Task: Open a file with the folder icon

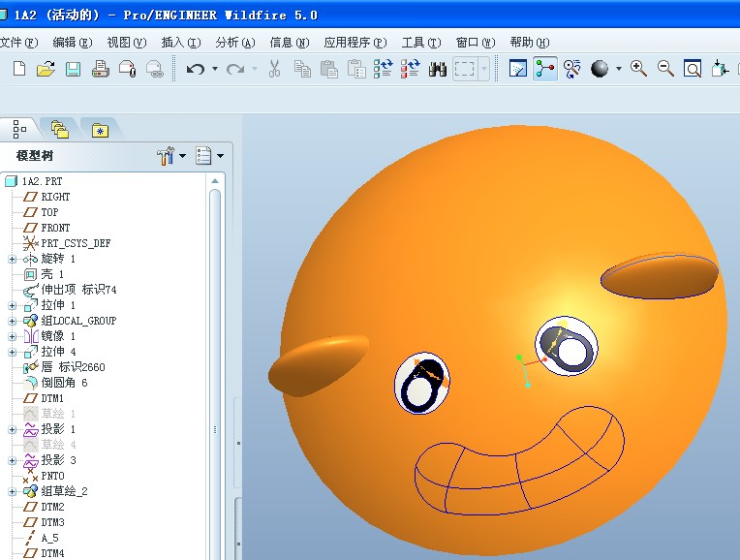Action: click(46, 69)
